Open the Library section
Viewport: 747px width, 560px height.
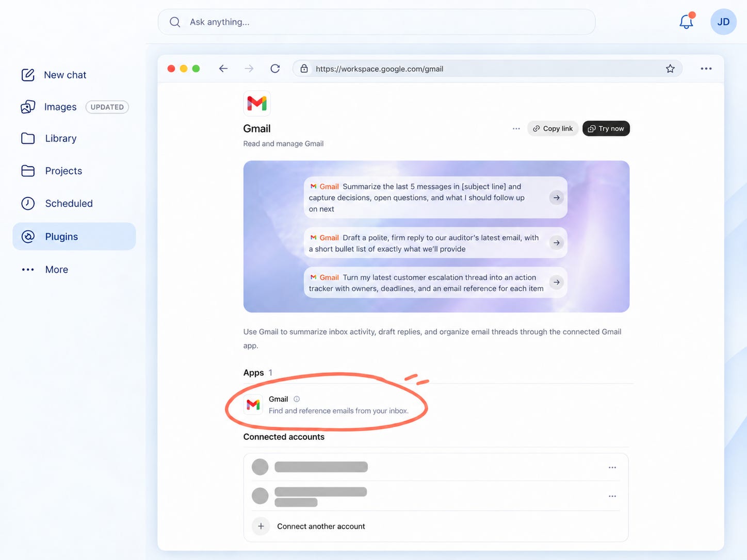click(61, 138)
